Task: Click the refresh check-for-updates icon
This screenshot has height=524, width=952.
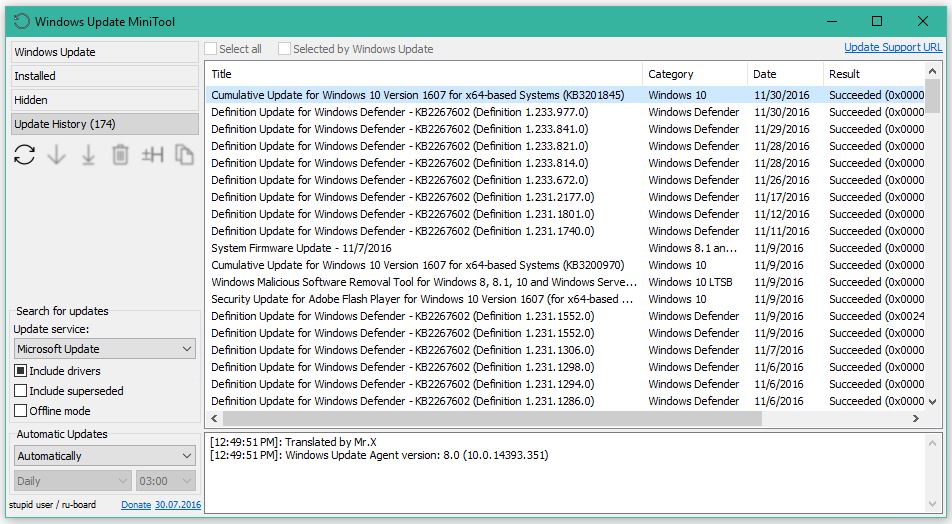Action: pyautogui.click(x=24, y=154)
